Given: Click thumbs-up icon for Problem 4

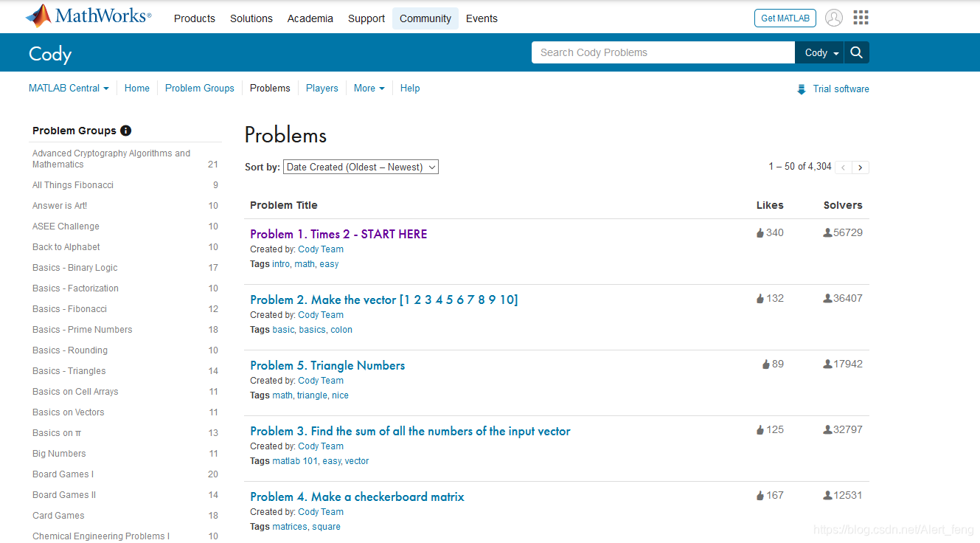Looking at the screenshot, I should click(760, 496).
